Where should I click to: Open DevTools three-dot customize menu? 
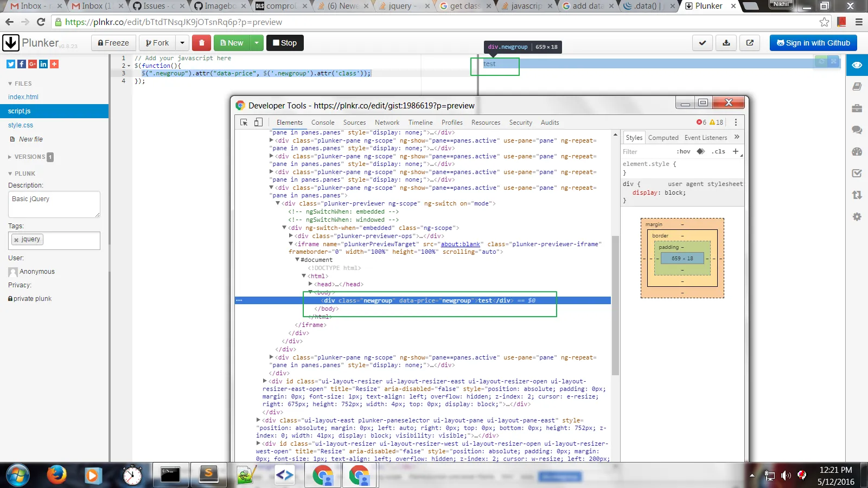tap(736, 123)
